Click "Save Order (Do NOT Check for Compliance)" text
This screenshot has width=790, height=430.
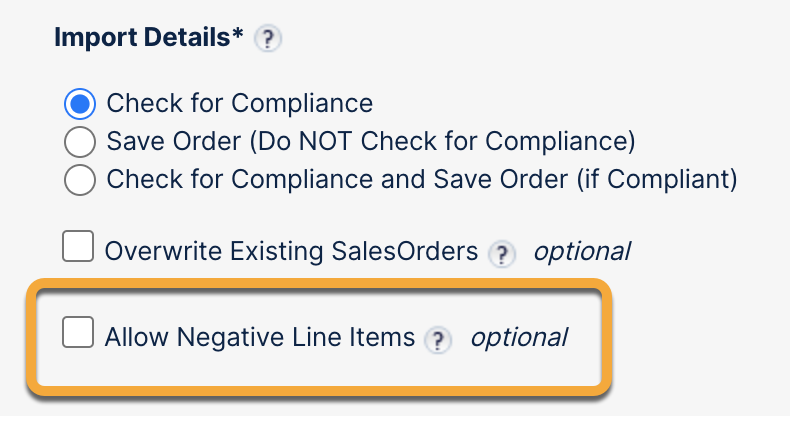[371, 142]
